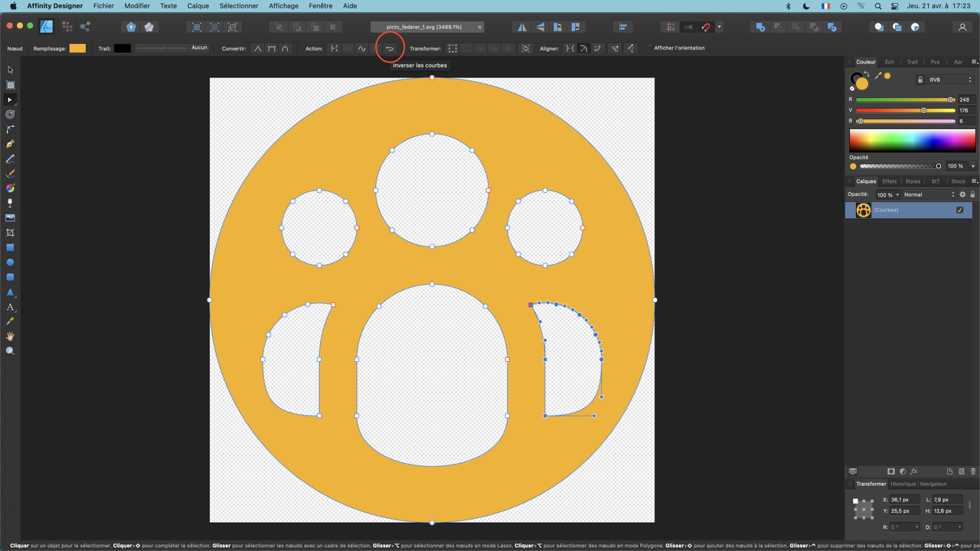The image size is (980, 551).
Task: Select the Zoom magnifier tool
Action: pyautogui.click(x=10, y=350)
